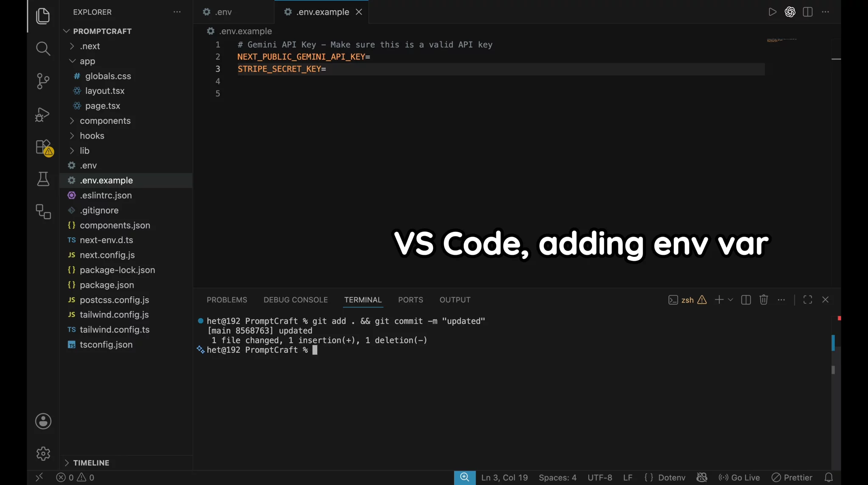
Task: Open the Remote Explorer icon in activity bar
Action: click(x=43, y=212)
